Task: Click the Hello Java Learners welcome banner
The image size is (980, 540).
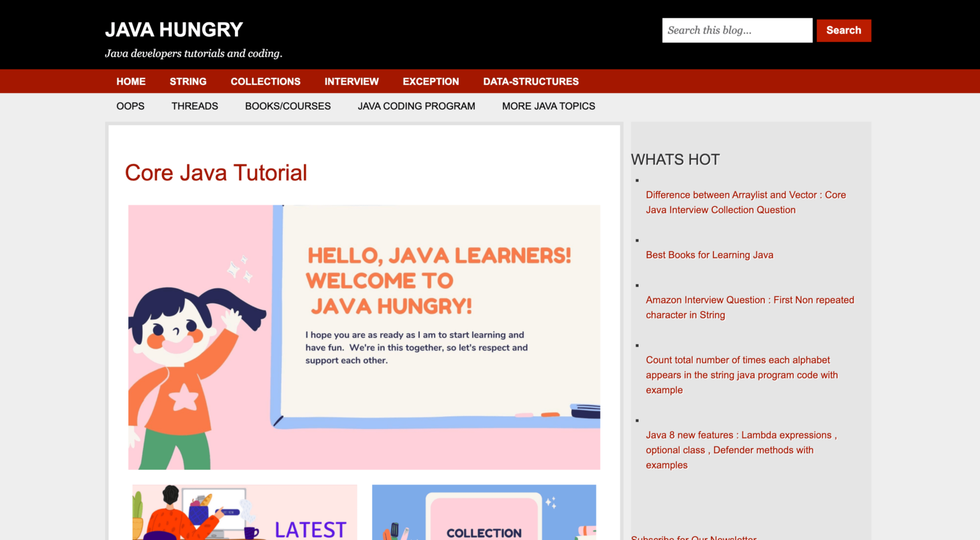Action: coord(364,337)
